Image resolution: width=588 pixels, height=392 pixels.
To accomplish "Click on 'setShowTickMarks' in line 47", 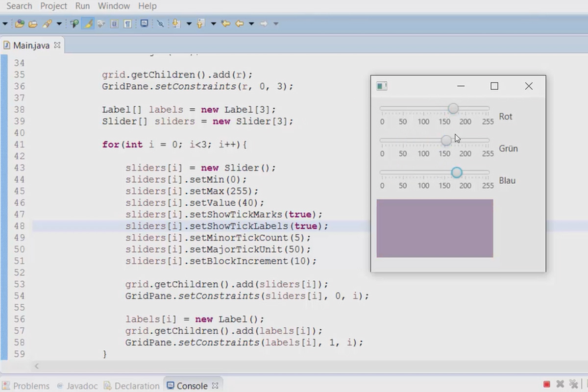I will point(236,214).
